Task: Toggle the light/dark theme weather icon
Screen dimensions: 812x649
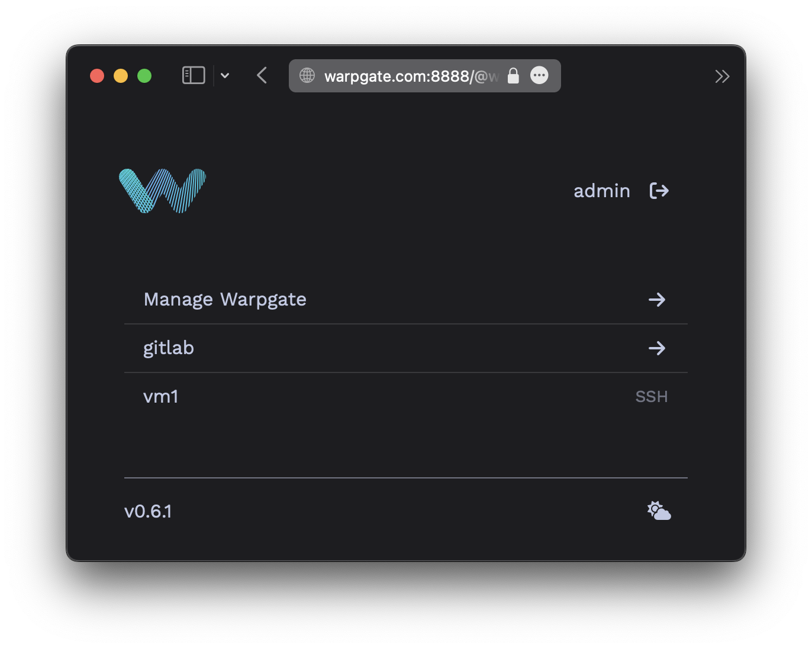Action: [x=659, y=510]
